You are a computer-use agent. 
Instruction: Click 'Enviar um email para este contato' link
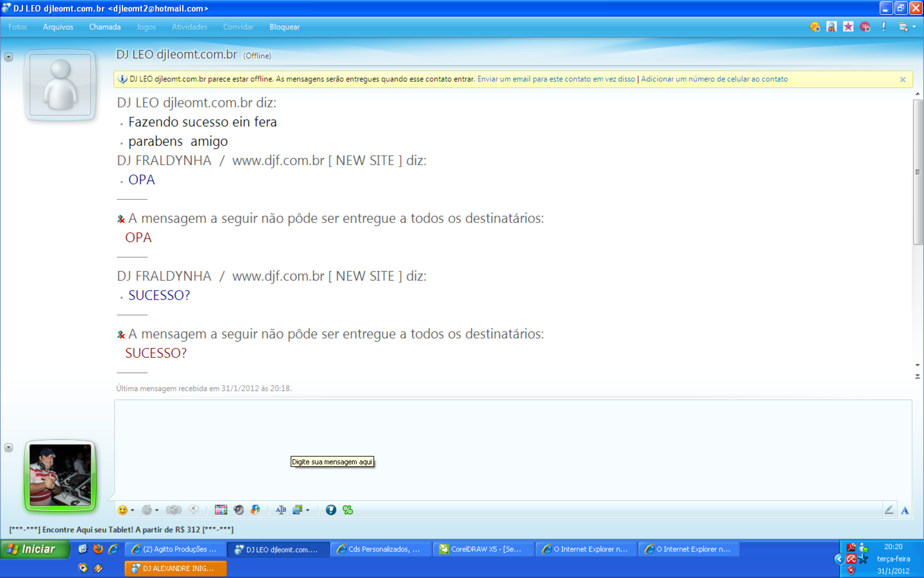pyautogui.click(x=556, y=79)
